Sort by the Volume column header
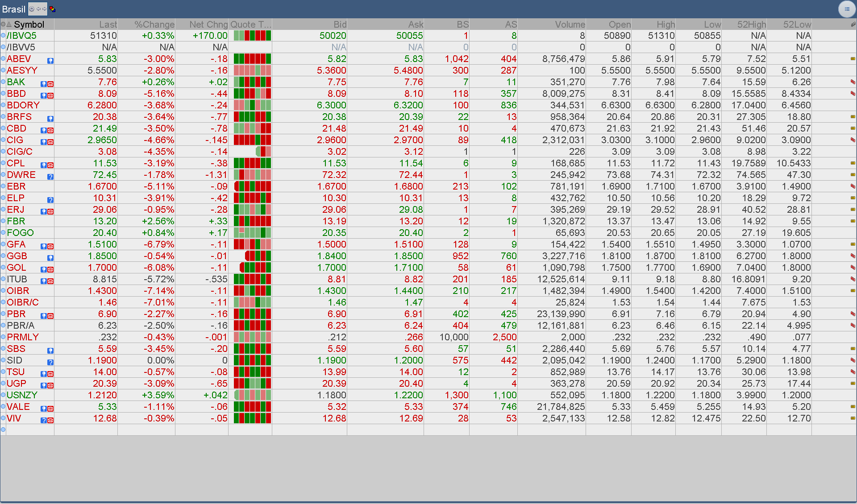Image resolution: width=857 pixels, height=504 pixels. click(570, 25)
